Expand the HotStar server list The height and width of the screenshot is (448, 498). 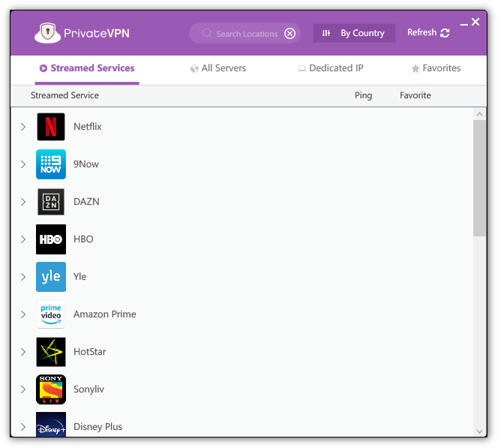coord(23,352)
